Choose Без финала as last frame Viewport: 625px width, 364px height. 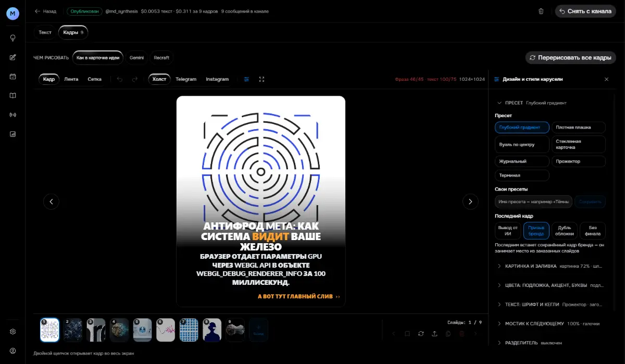[x=593, y=231]
